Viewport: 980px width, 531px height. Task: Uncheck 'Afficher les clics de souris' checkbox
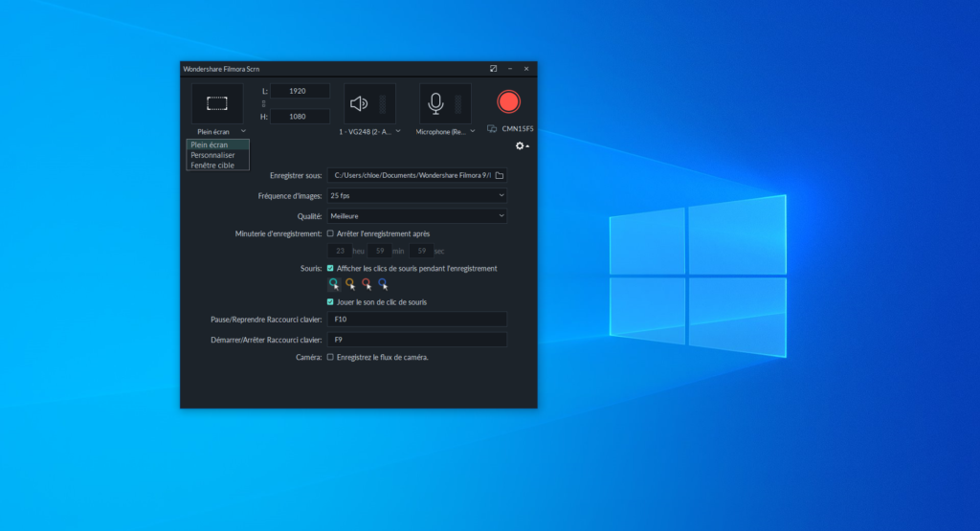(x=330, y=269)
